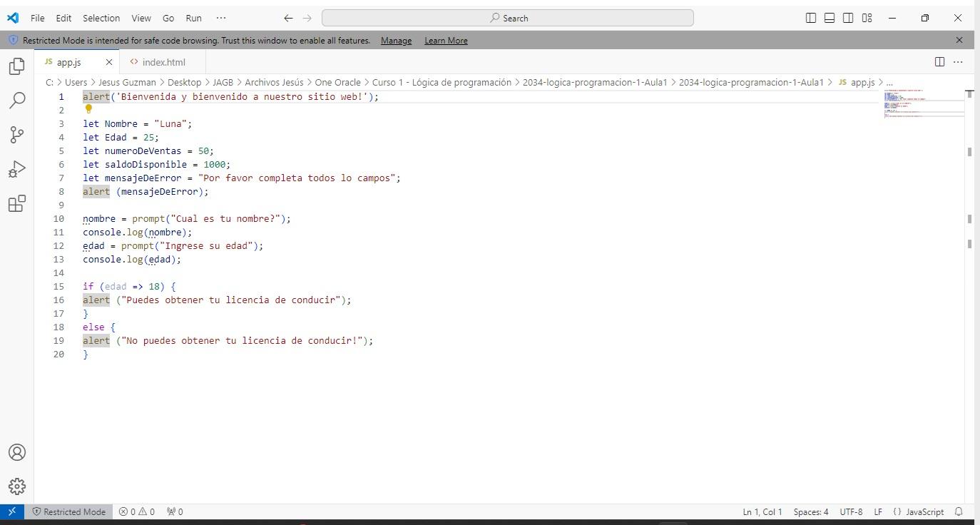Open the errors and warnings problems indicator
980x525 pixels.
pyautogui.click(x=137, y=511)
